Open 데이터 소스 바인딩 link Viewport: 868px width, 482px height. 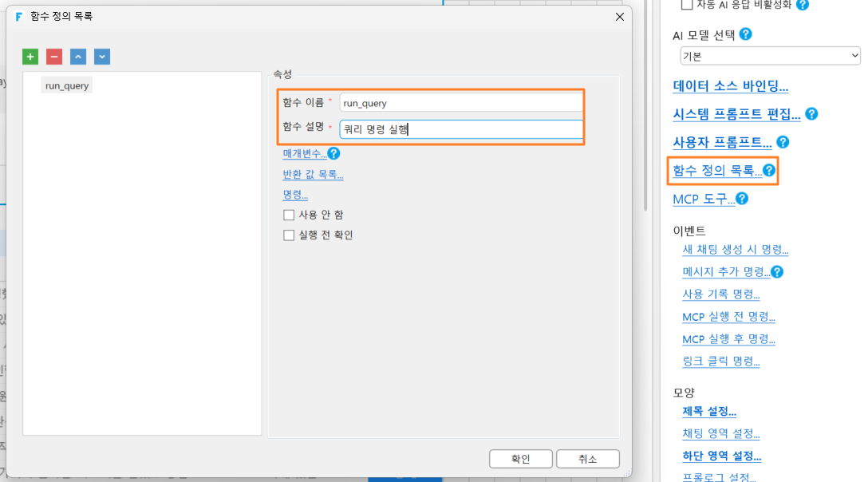click(x=730, y=86)
